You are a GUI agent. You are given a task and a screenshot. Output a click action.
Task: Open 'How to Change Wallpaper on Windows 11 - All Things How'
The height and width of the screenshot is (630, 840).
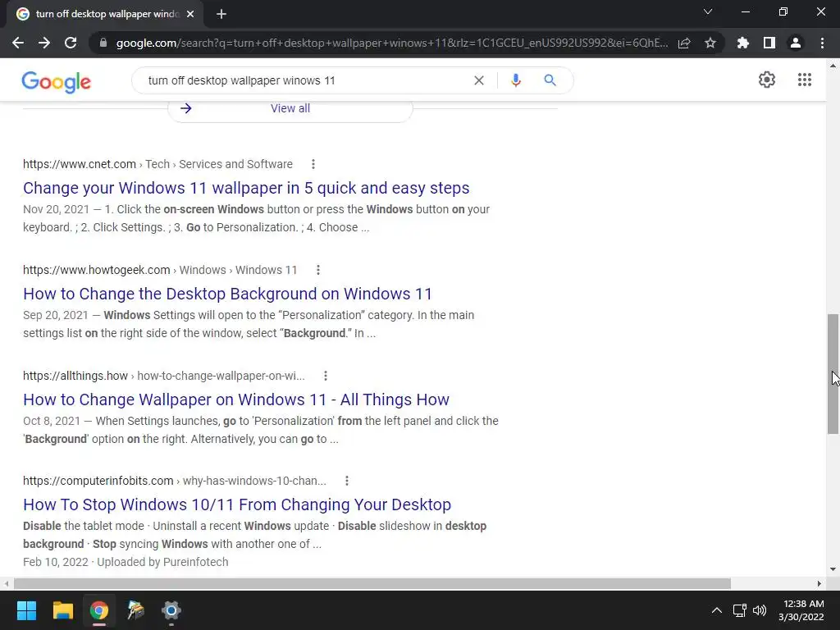236,399
